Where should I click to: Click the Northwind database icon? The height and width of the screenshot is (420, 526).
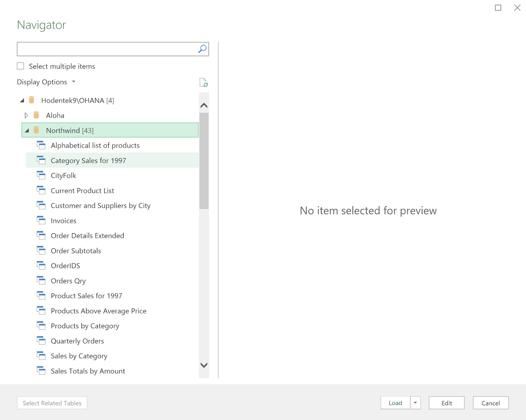(x=37, y=130)
